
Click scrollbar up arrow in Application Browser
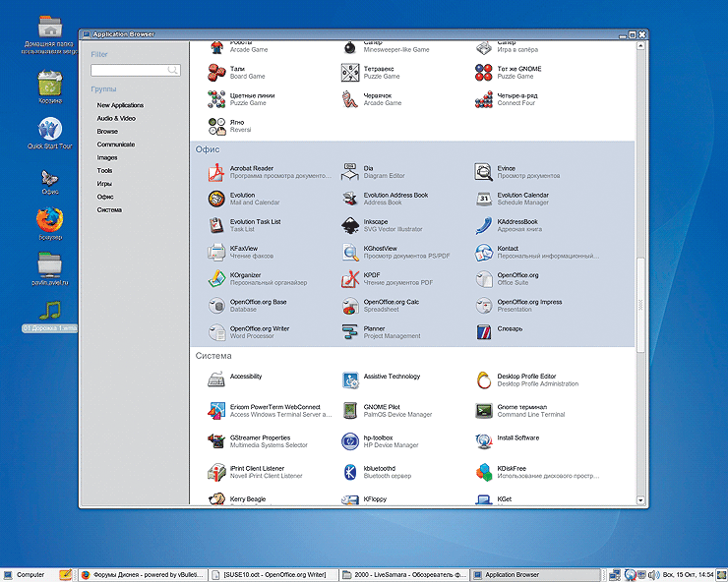[640, 46]
